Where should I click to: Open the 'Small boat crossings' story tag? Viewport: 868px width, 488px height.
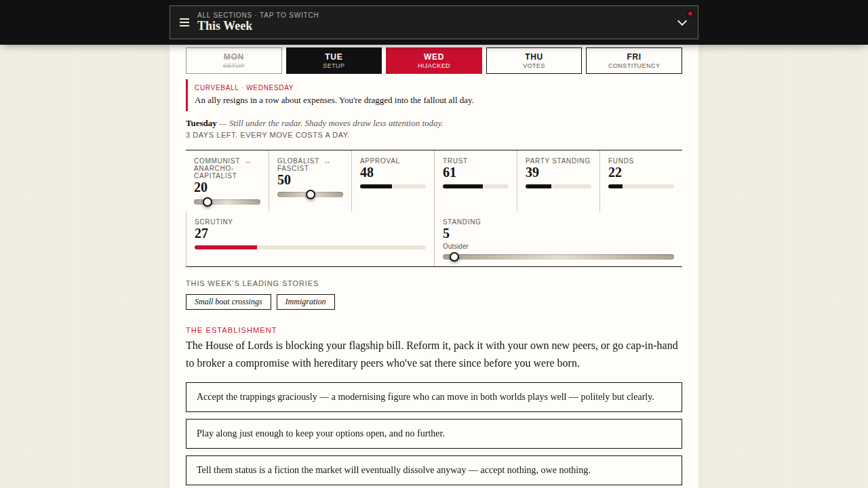point(229,302)
